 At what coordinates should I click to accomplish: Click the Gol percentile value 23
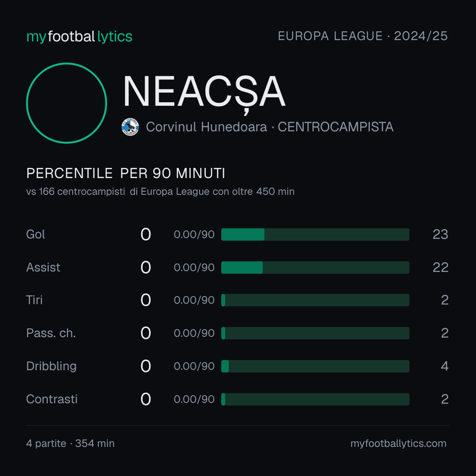(440, 234)
